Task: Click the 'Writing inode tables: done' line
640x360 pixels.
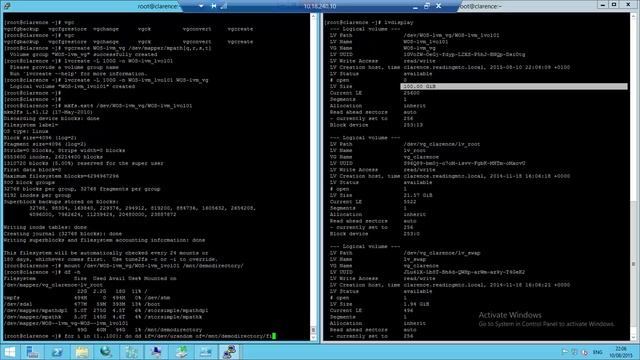Action: click(45, 227)
